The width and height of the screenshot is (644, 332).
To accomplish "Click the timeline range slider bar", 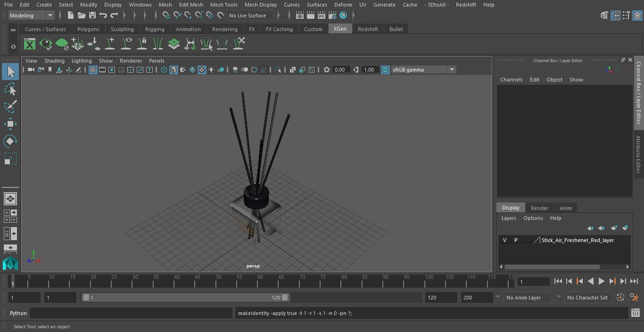I will pyautogui.click(x=185, y=298).
